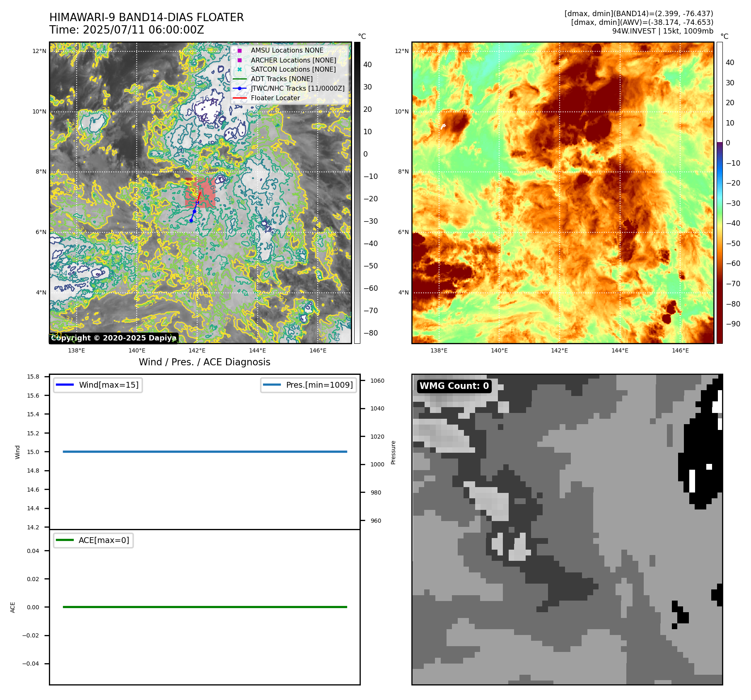Click the AMSU Locations NONE legend entry

(287, 51)
